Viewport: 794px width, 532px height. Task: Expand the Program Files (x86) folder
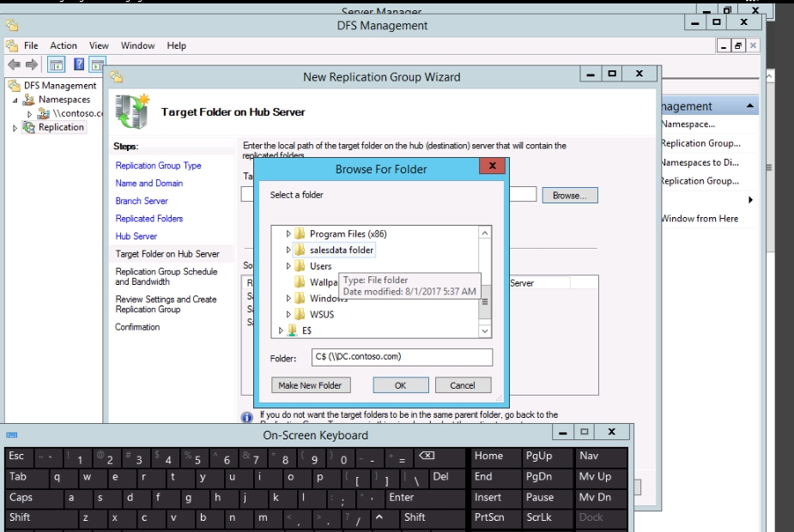pos(288,233)
